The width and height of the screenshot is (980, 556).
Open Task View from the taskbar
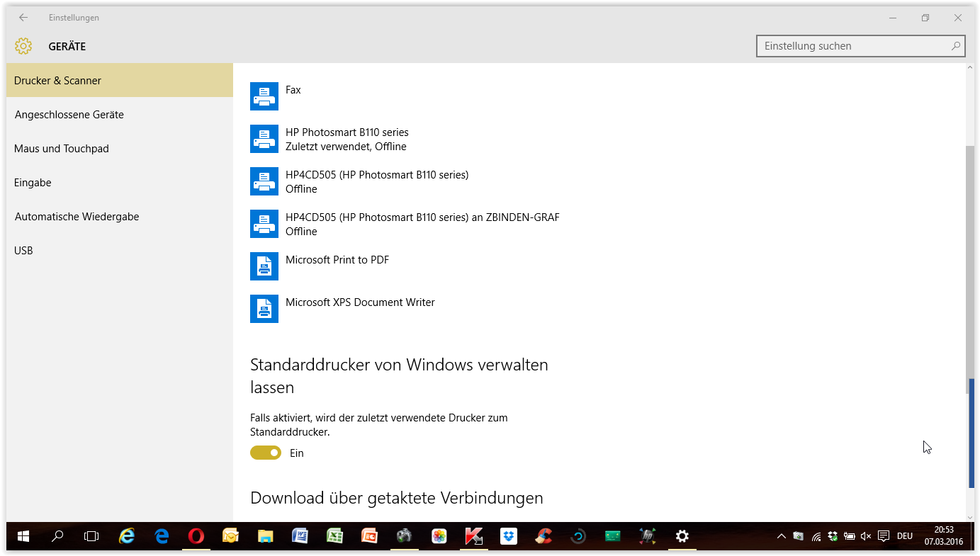pos(91,536)
